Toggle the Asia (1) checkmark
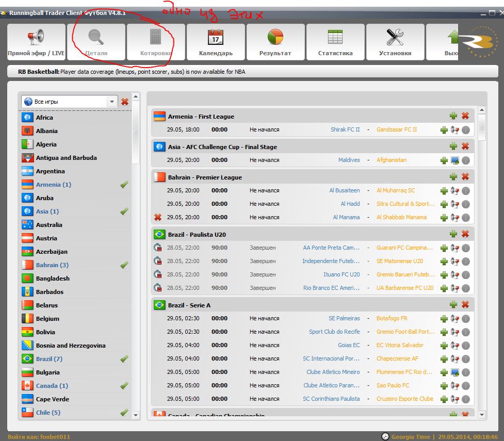Image resolution: width=504 pixels, height=441 pixels. click(124, 211)
